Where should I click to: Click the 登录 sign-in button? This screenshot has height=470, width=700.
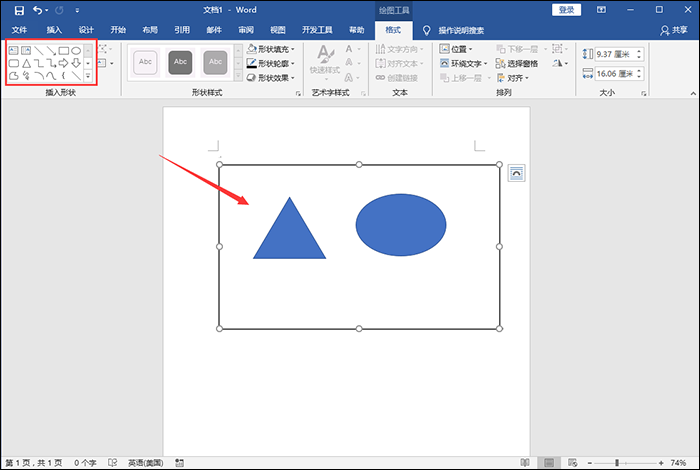567,10
